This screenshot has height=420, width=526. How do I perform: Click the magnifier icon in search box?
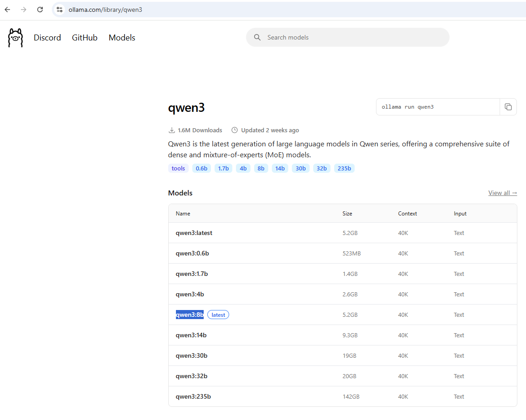tap(257, 37)
